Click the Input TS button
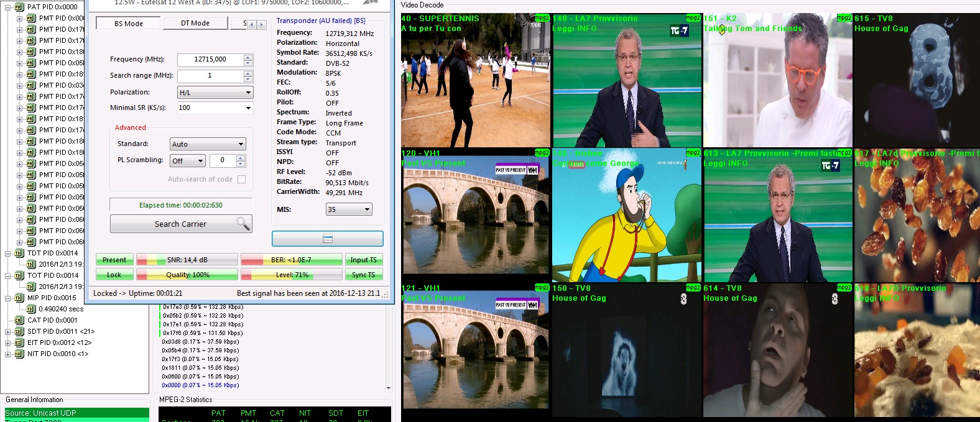 pyautogui.click(x=363, y=260)
